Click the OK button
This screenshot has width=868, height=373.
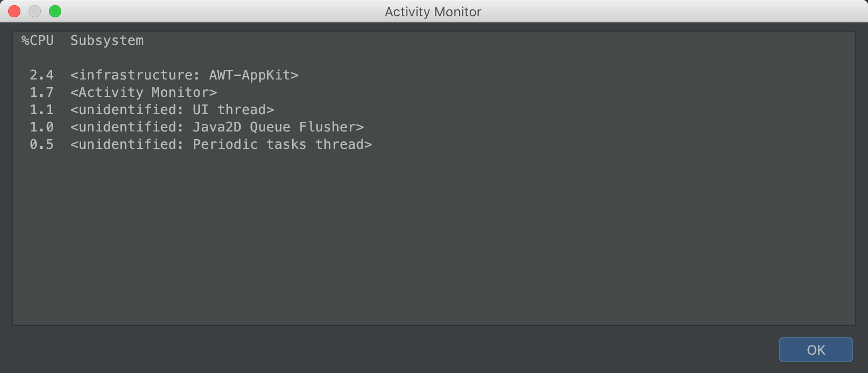pyautogui.click(x=815, y=350)
